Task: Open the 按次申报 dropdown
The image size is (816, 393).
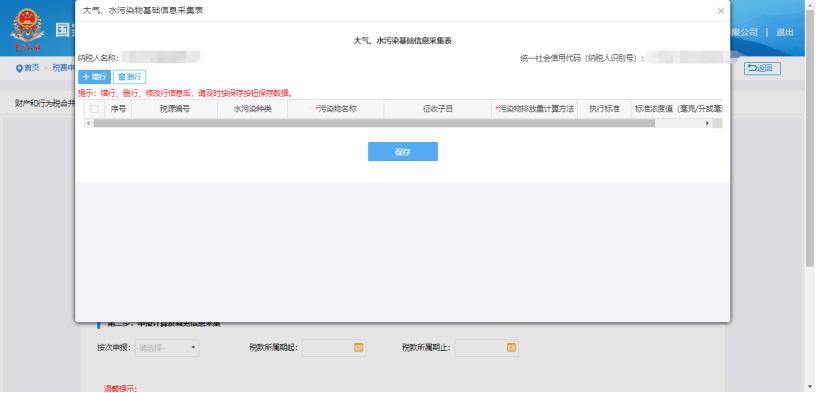Action: 167,348
